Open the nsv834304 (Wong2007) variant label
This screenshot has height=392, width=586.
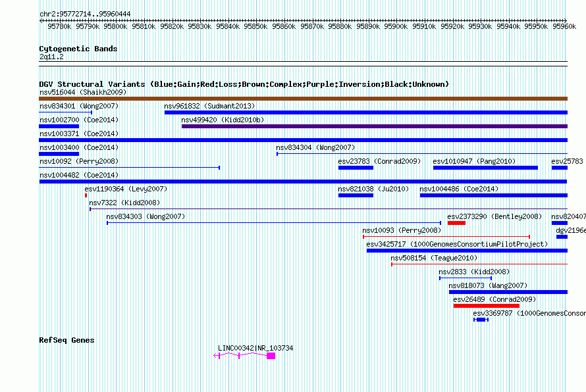[315, 147]
